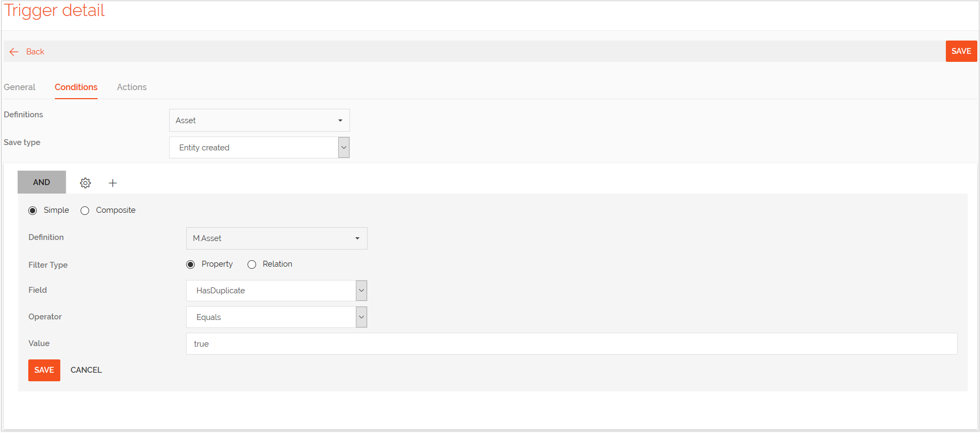
Task: Select the Simple condition radio button
Action: point(33,210)
